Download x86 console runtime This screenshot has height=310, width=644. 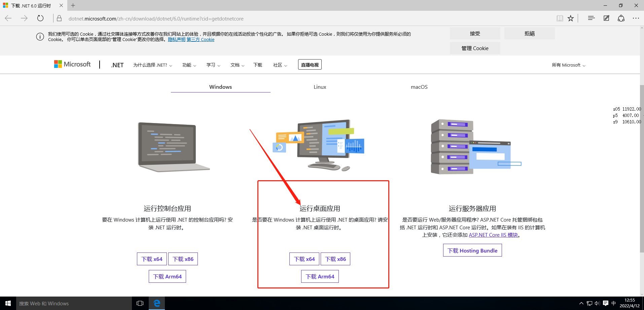click(x=183, y=259)
